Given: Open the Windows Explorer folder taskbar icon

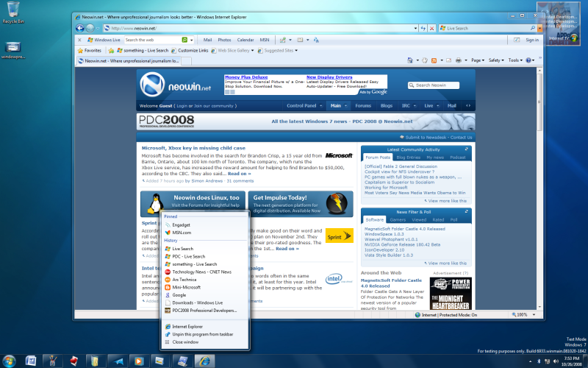Looking at the screenshot, I should pos(95,361).
